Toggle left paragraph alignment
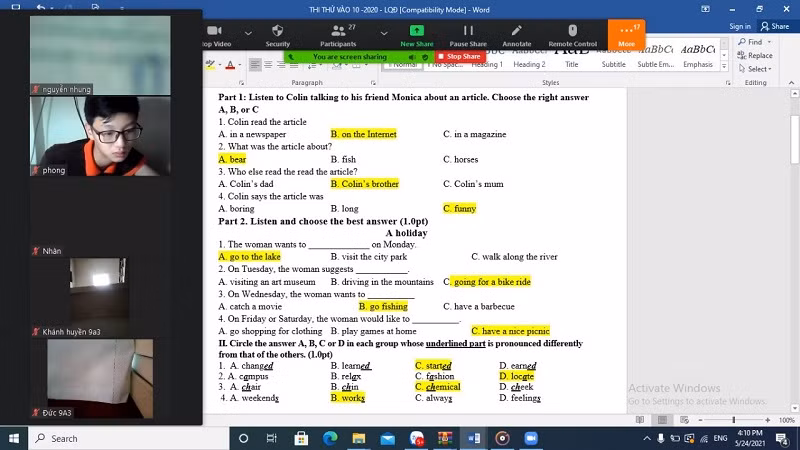 pos(255,65)
